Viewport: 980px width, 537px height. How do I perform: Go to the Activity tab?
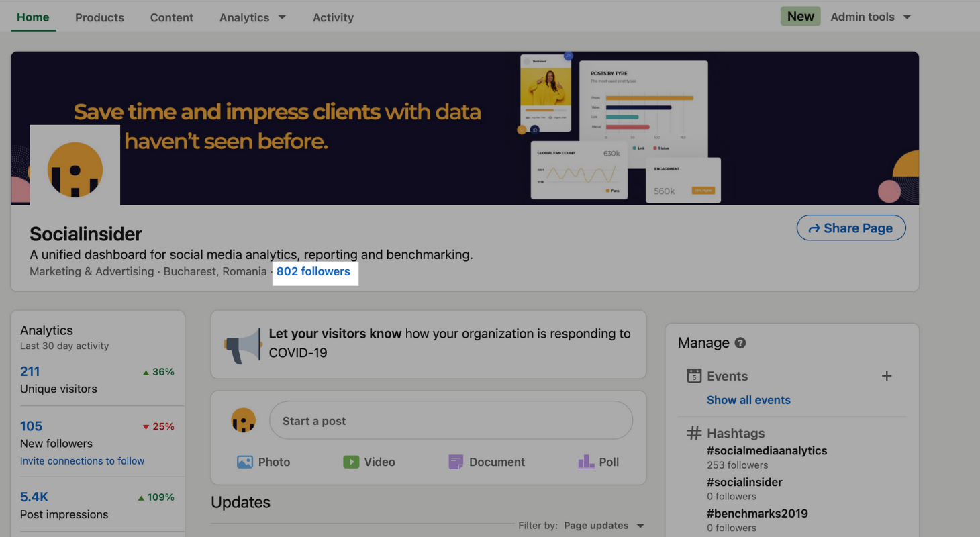(x=333, y=17)
